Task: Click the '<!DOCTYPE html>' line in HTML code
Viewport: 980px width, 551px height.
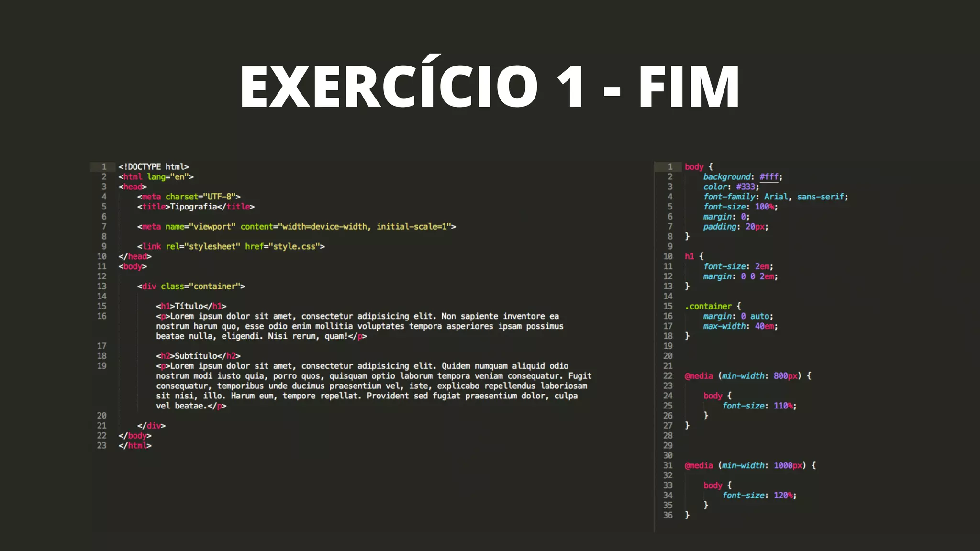Action: (x=154, y=167)
